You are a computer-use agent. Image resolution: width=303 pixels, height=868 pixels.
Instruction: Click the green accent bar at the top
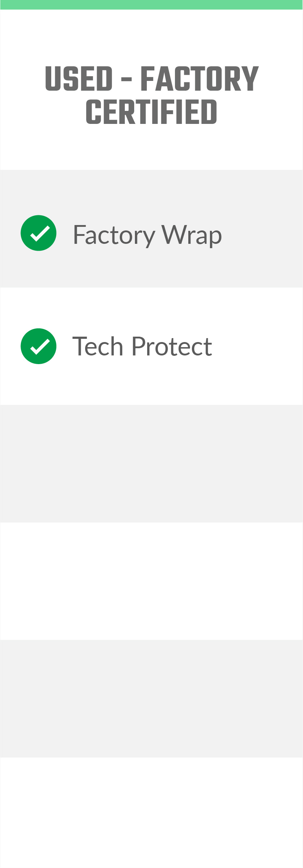[x=151, y=5]
